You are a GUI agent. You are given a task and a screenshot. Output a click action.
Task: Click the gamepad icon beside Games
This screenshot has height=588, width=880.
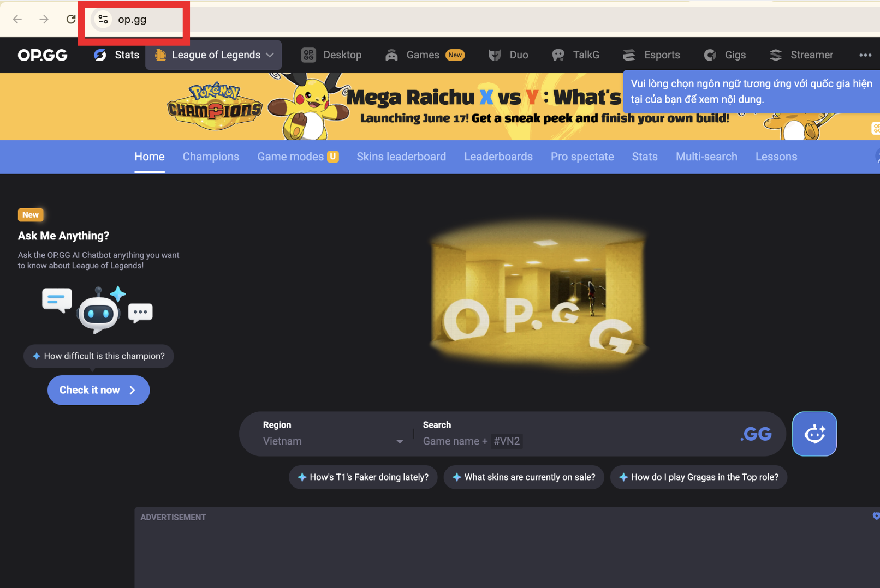[391, 55]
